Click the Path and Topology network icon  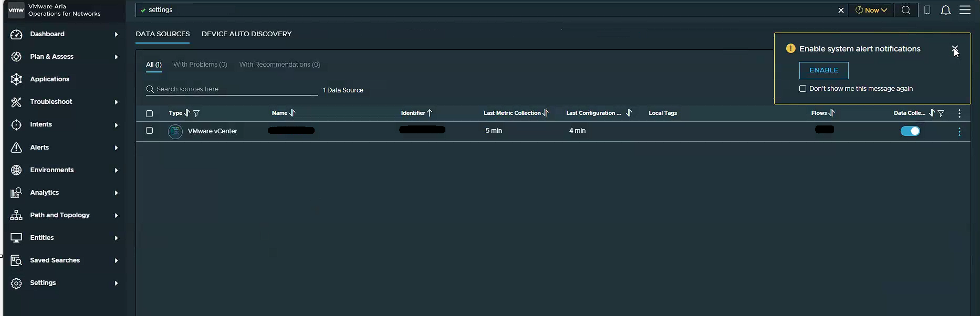pos(16,215)
